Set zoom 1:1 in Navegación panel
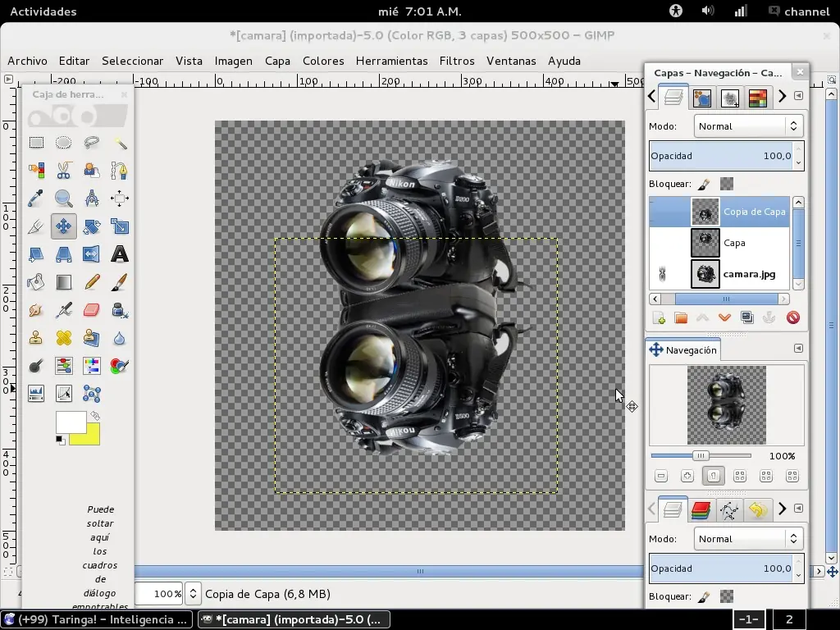This screenshot has height=630, width=840. click(713, 476)
